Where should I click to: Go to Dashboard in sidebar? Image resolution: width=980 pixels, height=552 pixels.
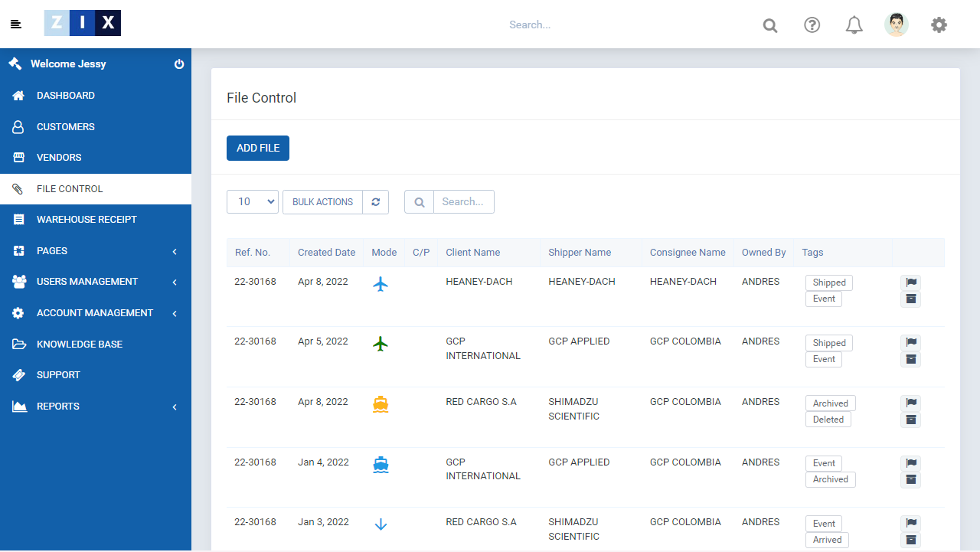tap(66, 96)
